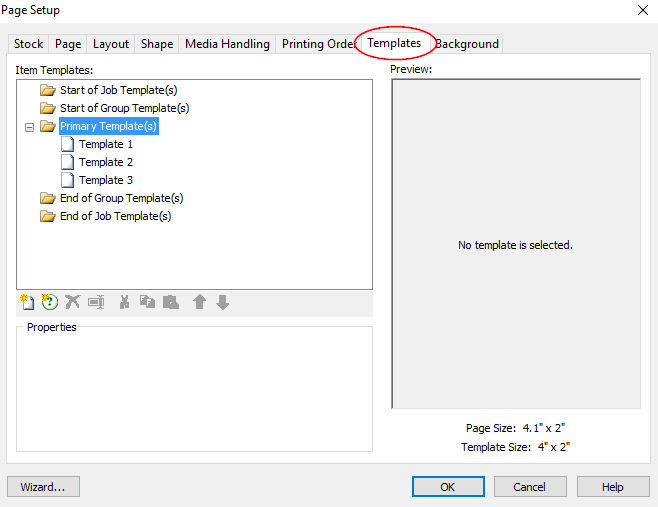The height and width of the screenshot is (507, 658).
Task: Select Template 1 in the tree
Action: pos(105,144)
